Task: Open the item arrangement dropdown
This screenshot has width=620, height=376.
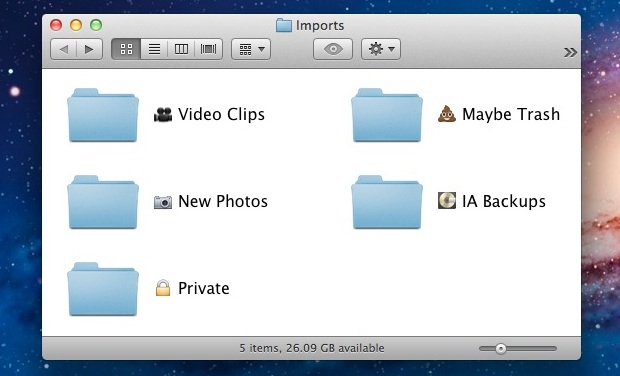Action: tap(251, 49)
